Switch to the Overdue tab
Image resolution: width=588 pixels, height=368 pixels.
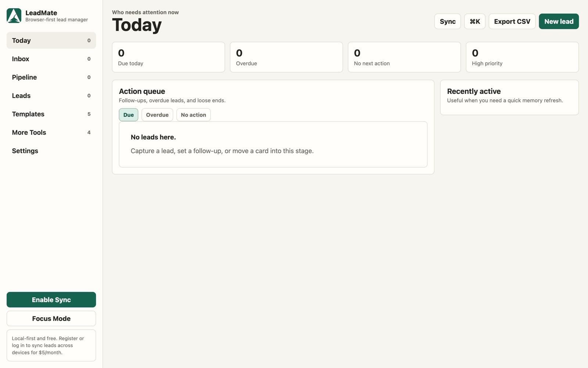(x=157, y=115)
